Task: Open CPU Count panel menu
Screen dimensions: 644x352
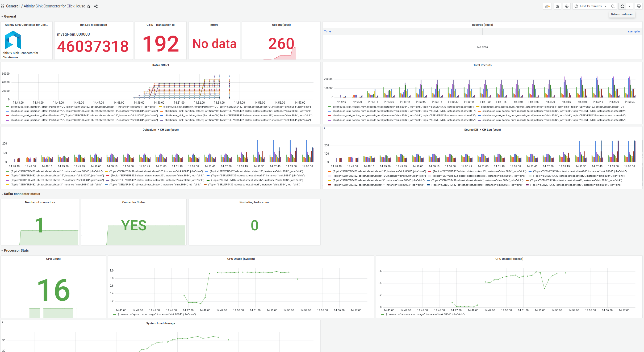Action: click(53, 259)
